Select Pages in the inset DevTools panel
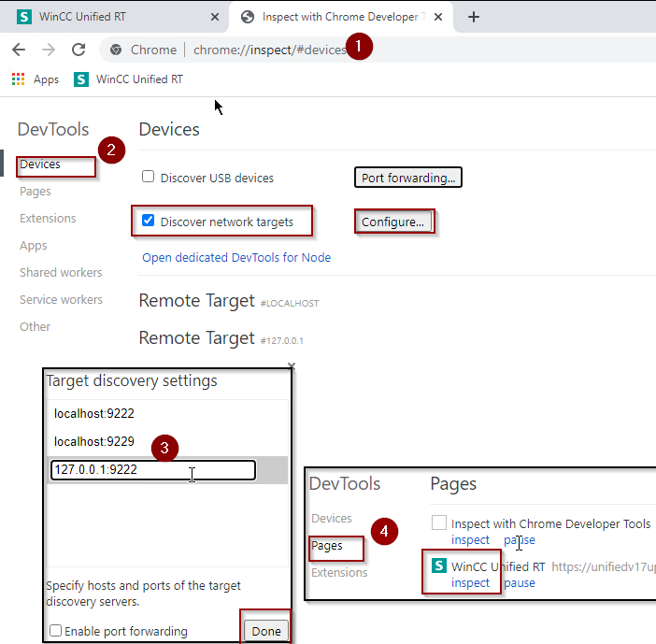Viewport: 656px width, 644px height. (327, 546)
